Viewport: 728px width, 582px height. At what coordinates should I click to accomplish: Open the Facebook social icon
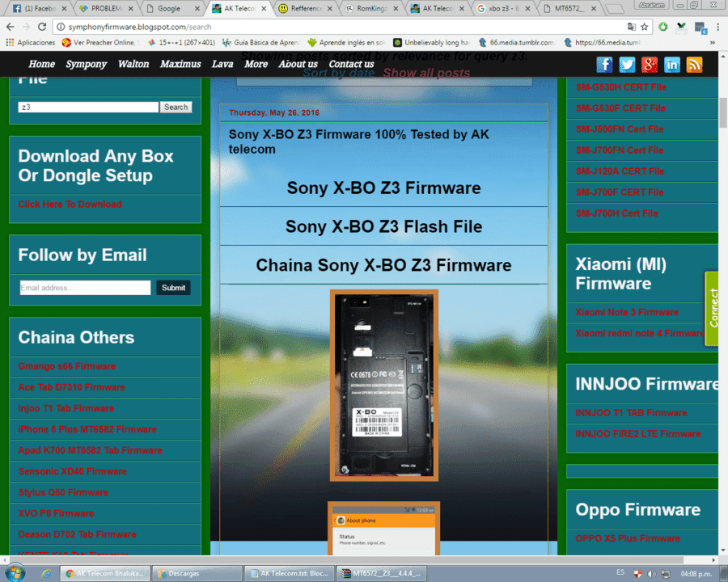(x=604, y=65)
